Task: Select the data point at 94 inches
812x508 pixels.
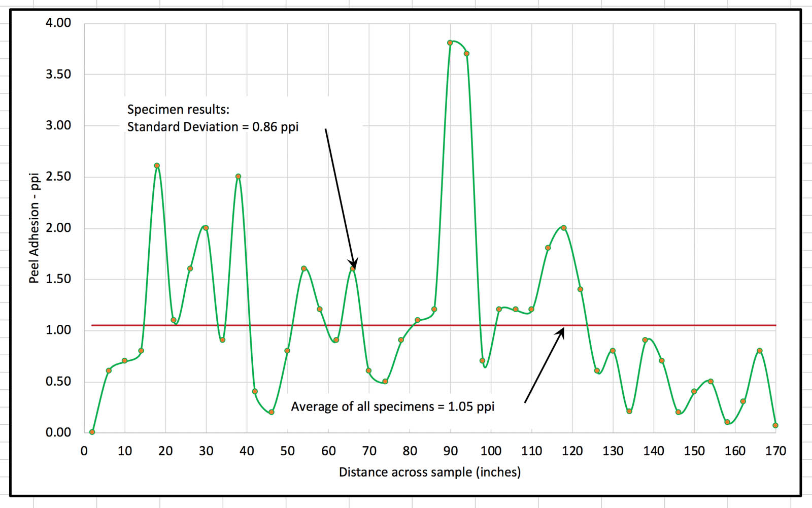Action: tap(466, 53)
